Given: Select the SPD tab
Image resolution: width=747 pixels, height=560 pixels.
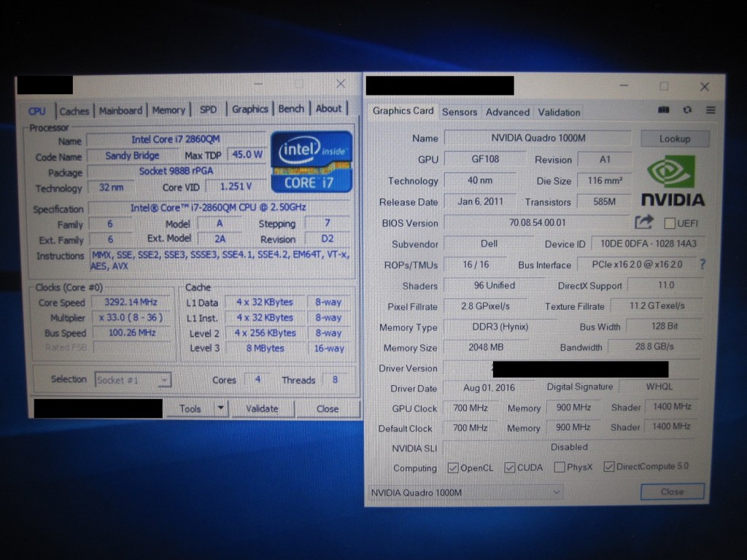Looking at the screenshot, I should 208,109.
